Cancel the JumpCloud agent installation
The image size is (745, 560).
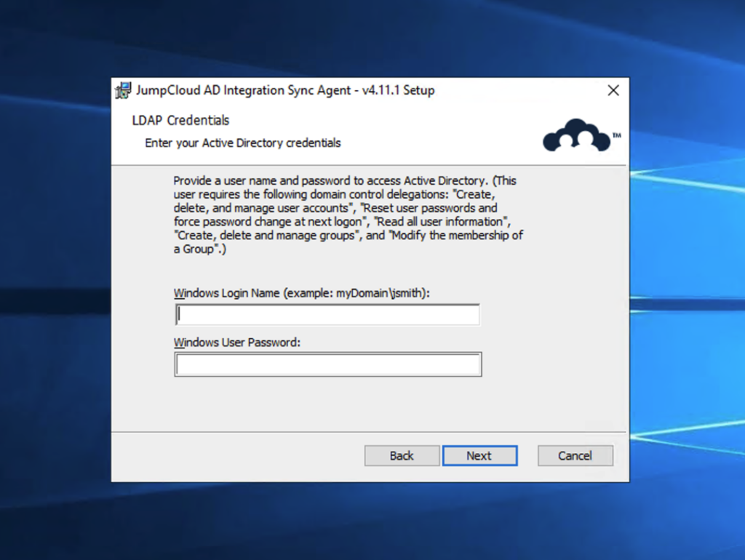click(575, 455)
